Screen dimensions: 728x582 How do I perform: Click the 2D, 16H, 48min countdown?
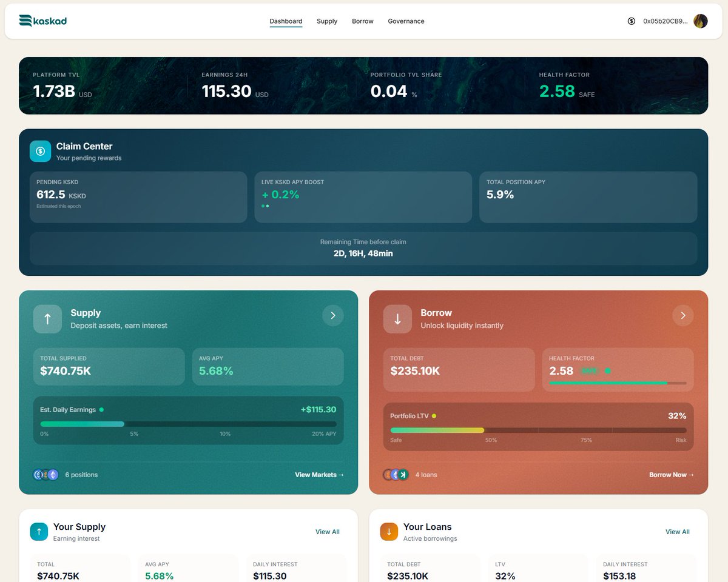pos(363,253)
